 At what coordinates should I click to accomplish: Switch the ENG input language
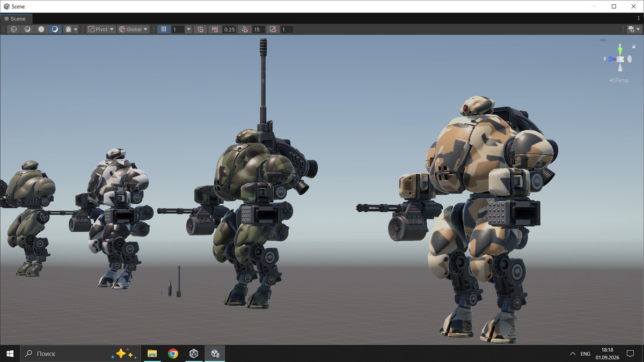click(x=586, y=354)
